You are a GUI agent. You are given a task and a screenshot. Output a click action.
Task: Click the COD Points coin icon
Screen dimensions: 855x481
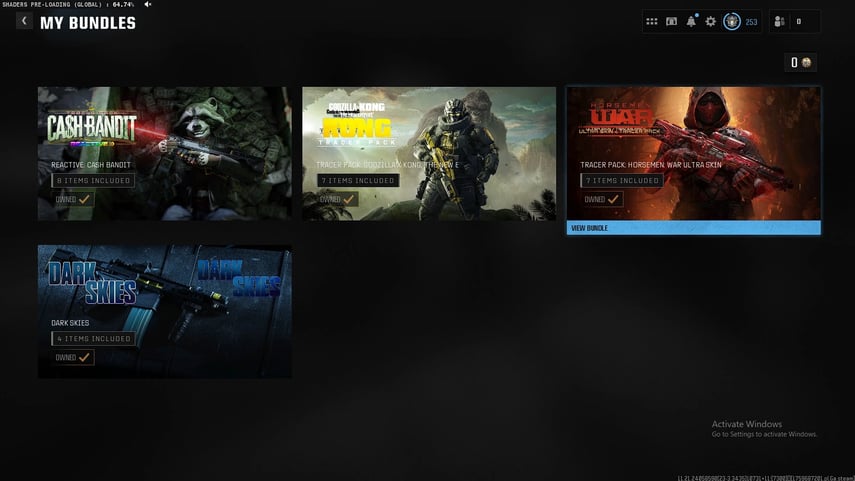click(806, 62)
